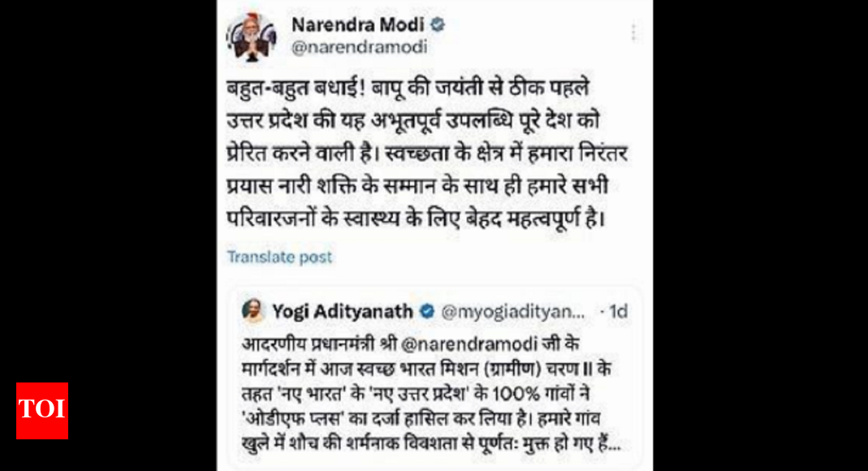Open Yogi Adityanath's avatar thumbnail
868x471 pixels.
(x=253, y=311)
